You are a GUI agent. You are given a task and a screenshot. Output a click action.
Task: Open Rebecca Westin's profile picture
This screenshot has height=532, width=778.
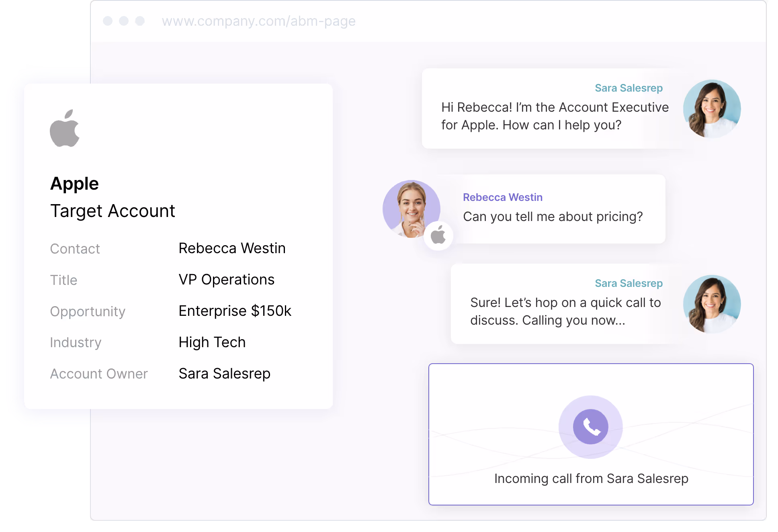(x=412, y=208)
